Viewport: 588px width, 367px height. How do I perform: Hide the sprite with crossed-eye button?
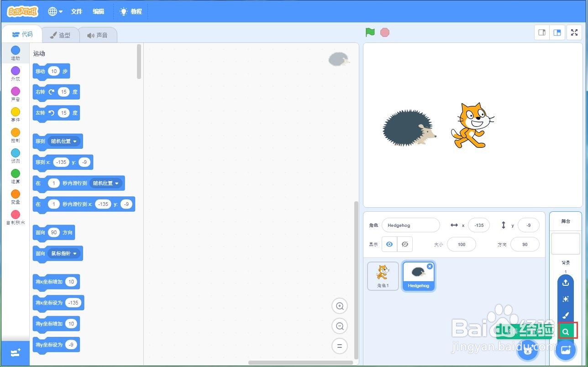click(x=405, y=245)
